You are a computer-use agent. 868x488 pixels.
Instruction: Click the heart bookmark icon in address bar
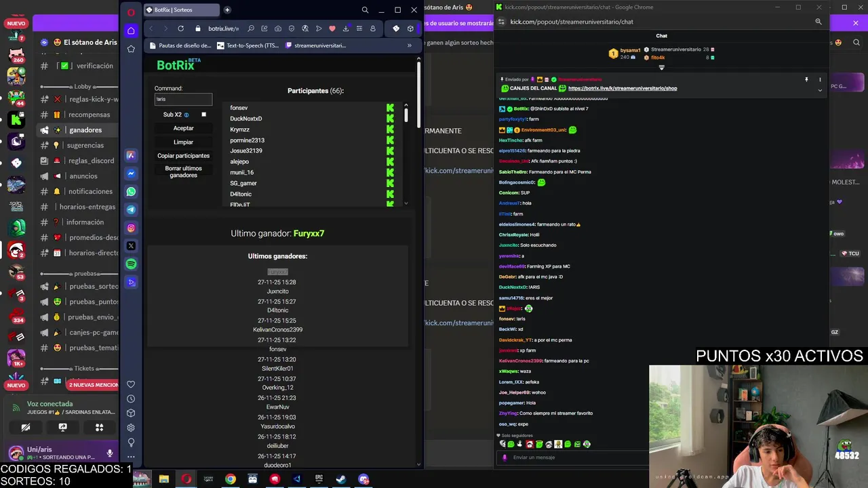point(332,28)
